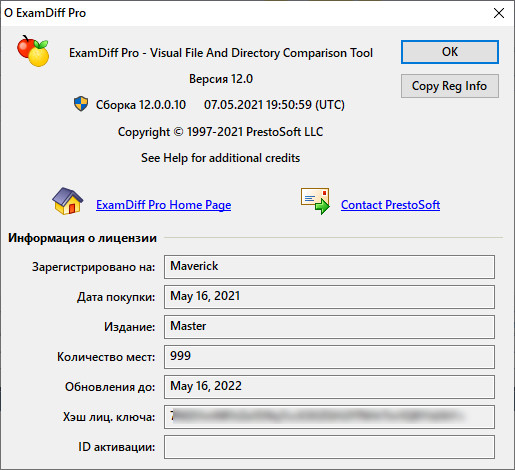515x470 pixels.
Task: Click the updates until field May 16, 2022
Action: [329, 387]
